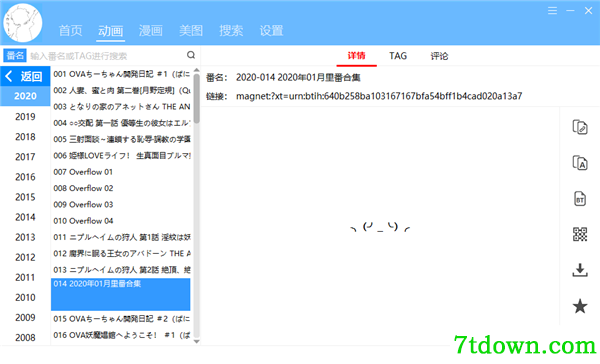Toggle the 番名 search mode label
Viewport: 600px width, 364px height.
click(15, 55)
